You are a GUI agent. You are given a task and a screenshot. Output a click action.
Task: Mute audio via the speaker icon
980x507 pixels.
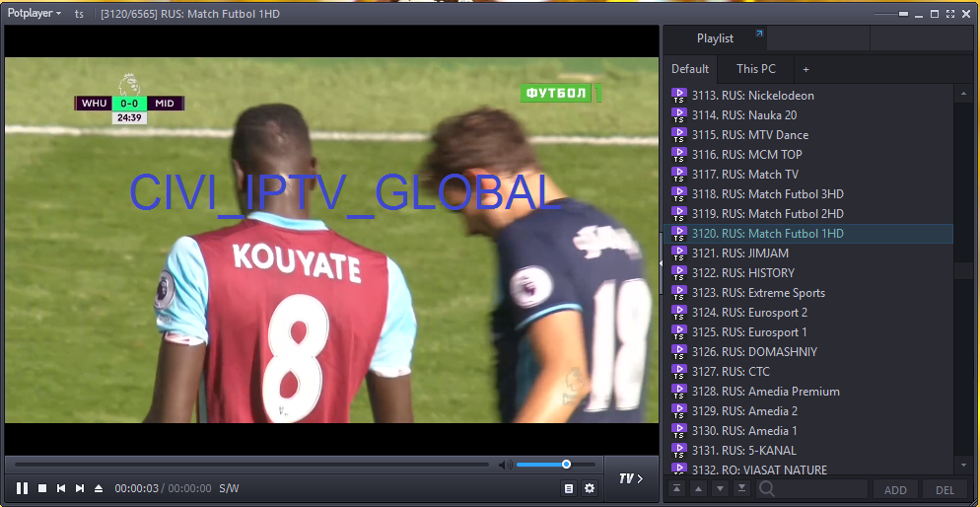pos(504,465)
